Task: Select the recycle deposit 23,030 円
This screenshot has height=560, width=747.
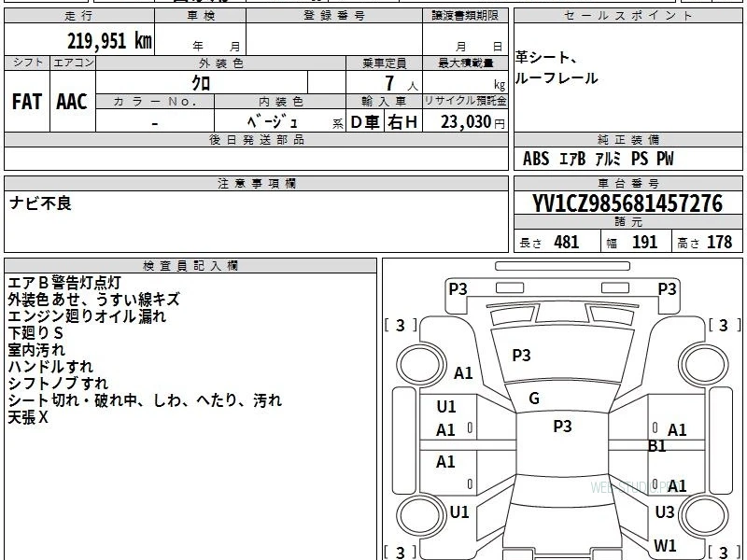Action: coord(472,122)
